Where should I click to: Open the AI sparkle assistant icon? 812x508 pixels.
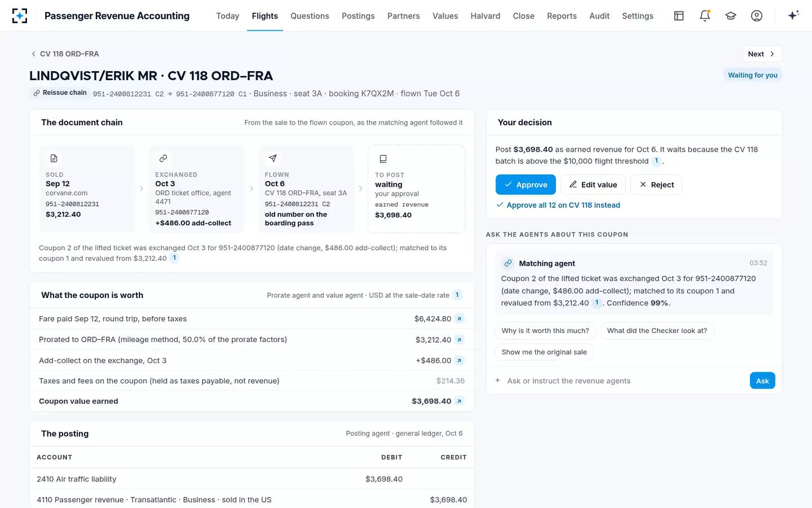tap(793, 15)
